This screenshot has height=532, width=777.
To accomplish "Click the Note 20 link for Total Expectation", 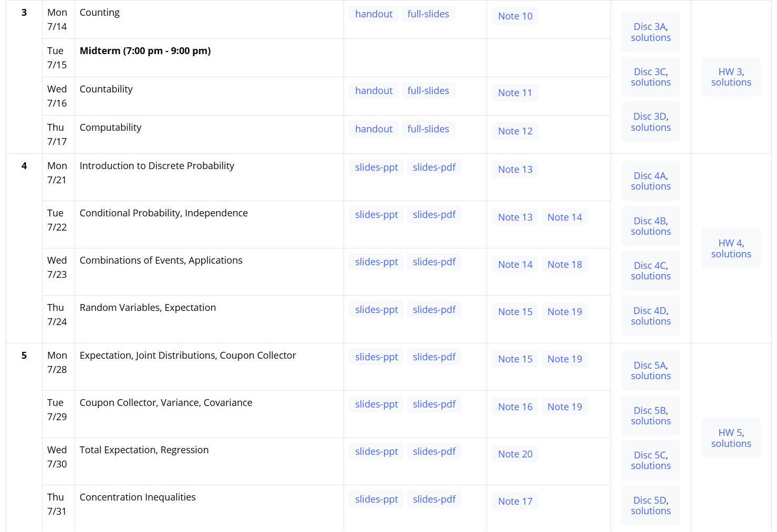I will click(x=515, y=454).
